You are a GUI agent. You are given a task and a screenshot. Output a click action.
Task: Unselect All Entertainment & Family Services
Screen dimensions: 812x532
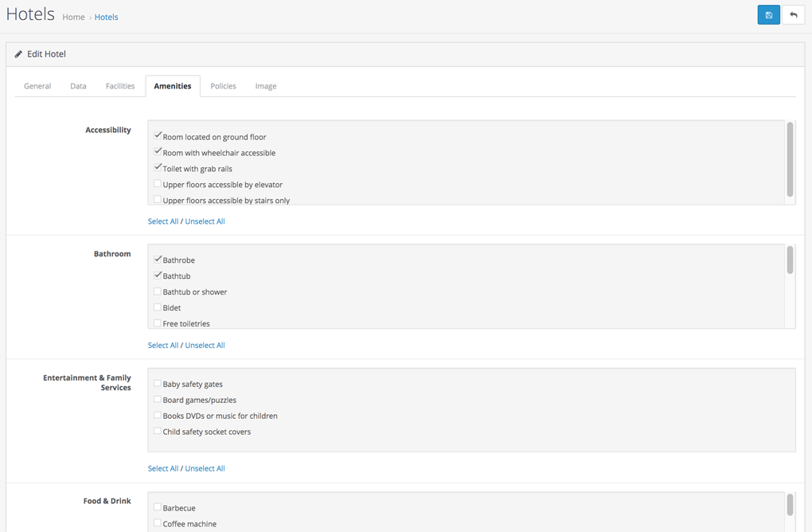click(x=205, y=468)
